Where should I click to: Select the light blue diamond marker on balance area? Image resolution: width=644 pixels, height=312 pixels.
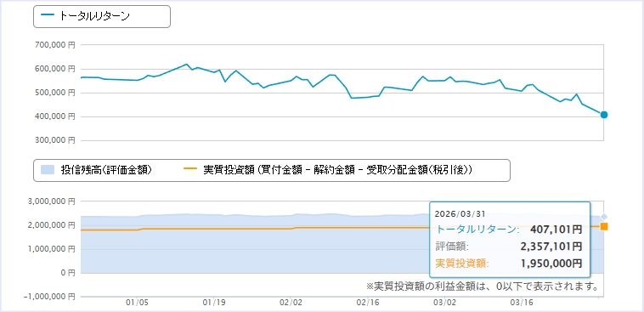coord(604,217)
